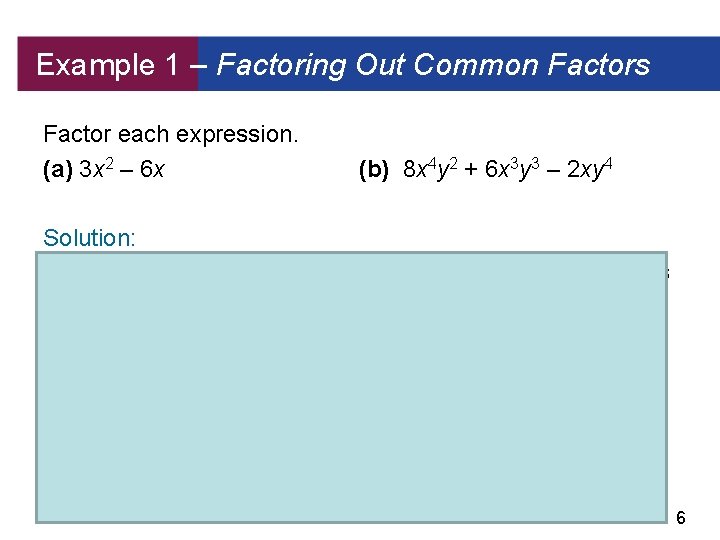The width and height of the screenshot is (720, 540).
Task: Click the "6x³y³" term in part (b)
Action: [512, 169]
